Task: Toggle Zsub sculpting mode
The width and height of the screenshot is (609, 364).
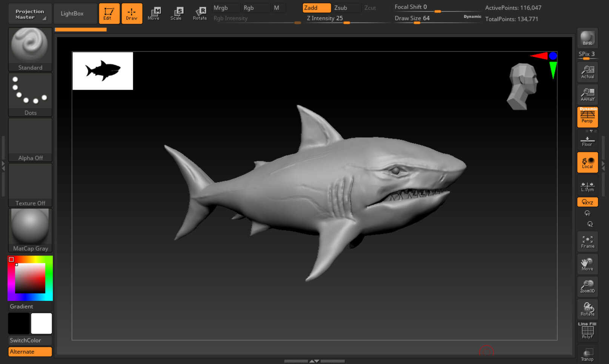Action: click(346, 8)
